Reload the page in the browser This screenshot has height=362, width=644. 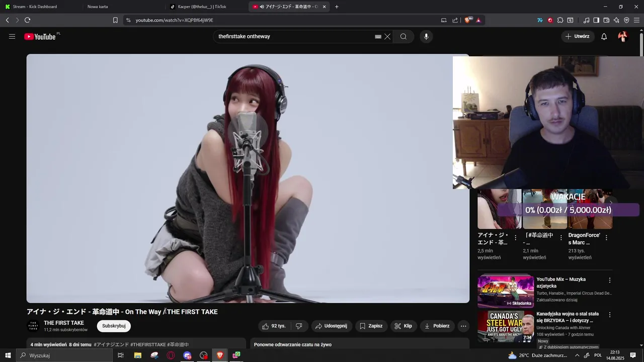27,20
